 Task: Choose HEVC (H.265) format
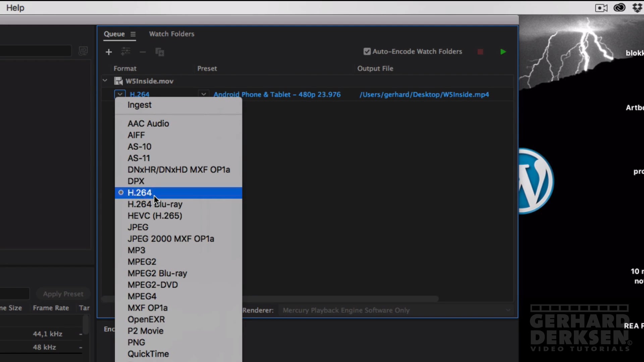coord(178,216)
